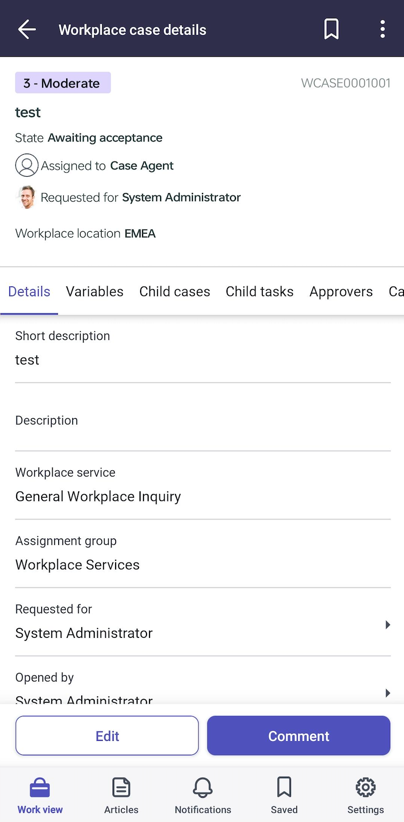
Task: Tap Requested for System Administrator header text
Action: click(x=140, y=197)
